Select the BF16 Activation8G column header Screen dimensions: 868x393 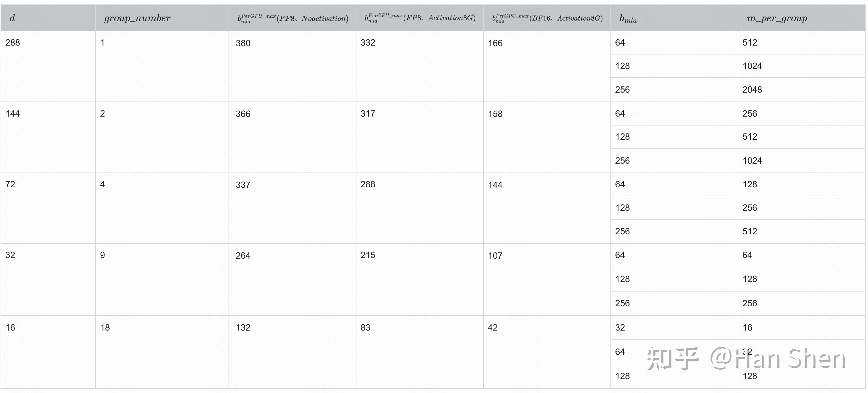tap(547, 18)
